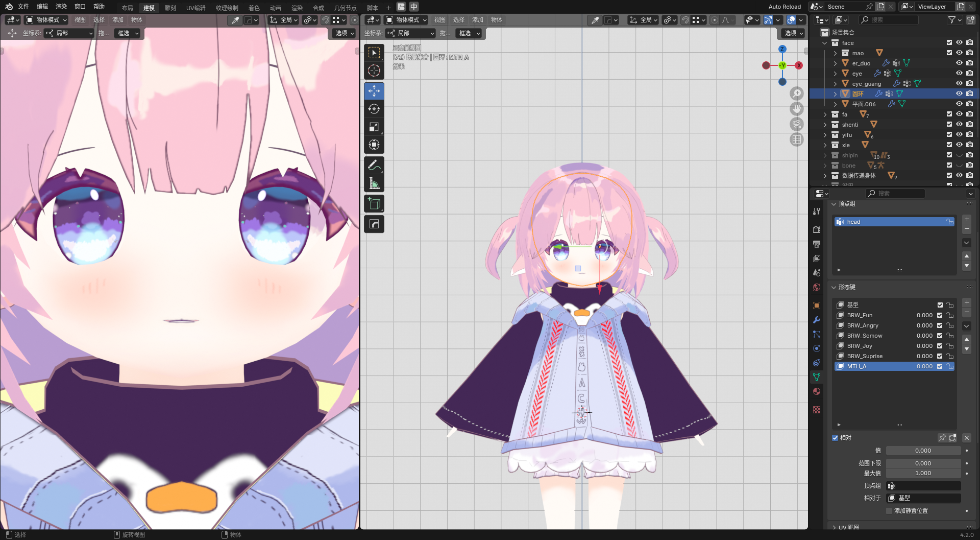Select the Scale tool in the toolbar
Image resolution: width=980 pixels, height=540 pixels.
(x=374, y=127)
